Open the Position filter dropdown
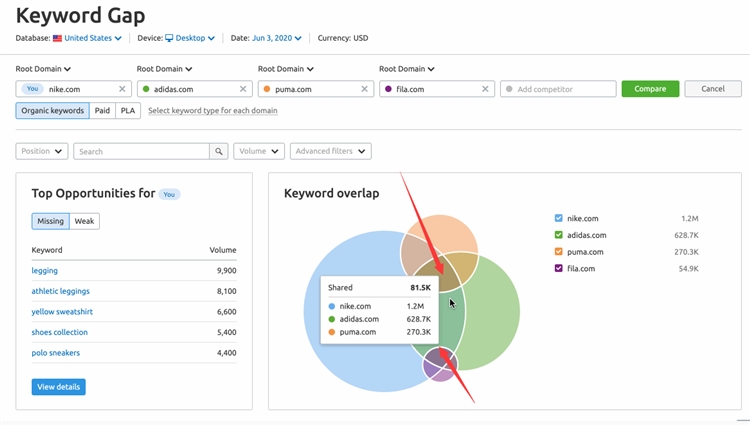750x426 pixels. point(42,152)
